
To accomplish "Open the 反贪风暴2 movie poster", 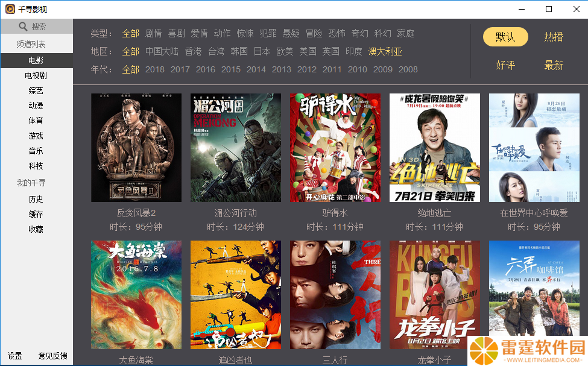I will pyautogui.click(x=136, y=148).
